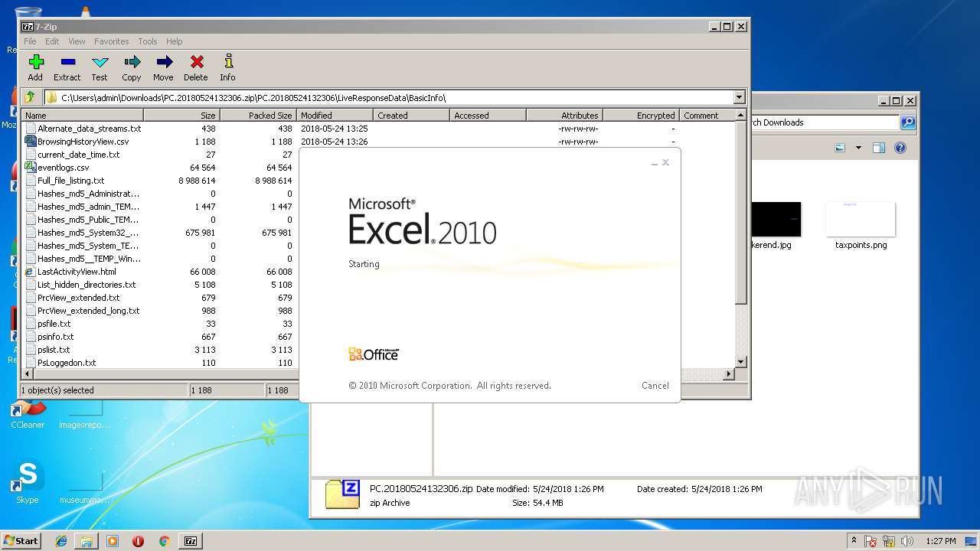Click the Info toolbar icon

pos(227,67)
